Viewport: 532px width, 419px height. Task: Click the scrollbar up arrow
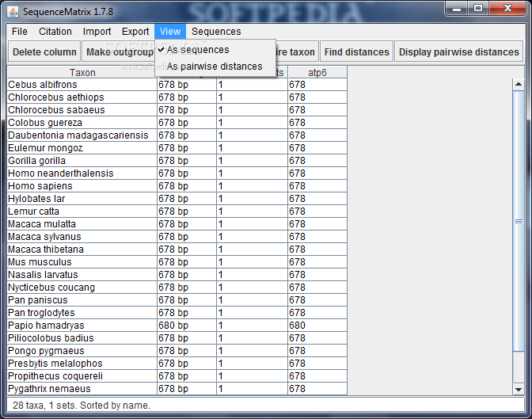[519, 84]
